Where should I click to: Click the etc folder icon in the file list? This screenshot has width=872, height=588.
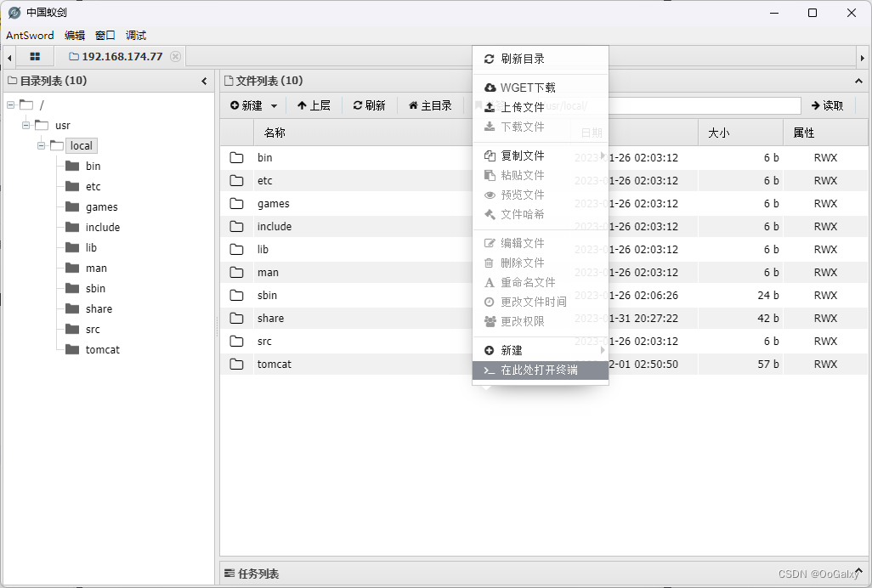click(x=237, y=181)
